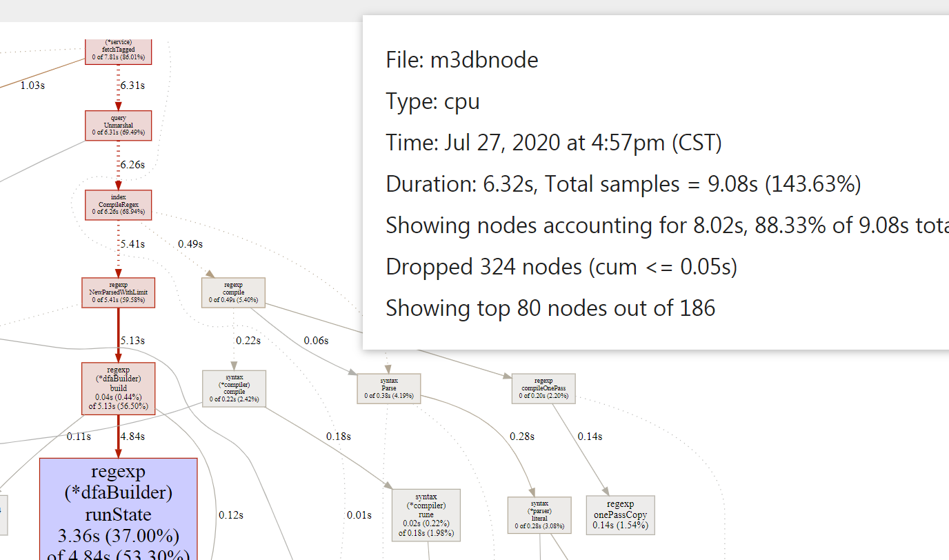Select the syntax Parse node
Image resolution: width=949 pixels, height=560 pixels.
[388, 388]
